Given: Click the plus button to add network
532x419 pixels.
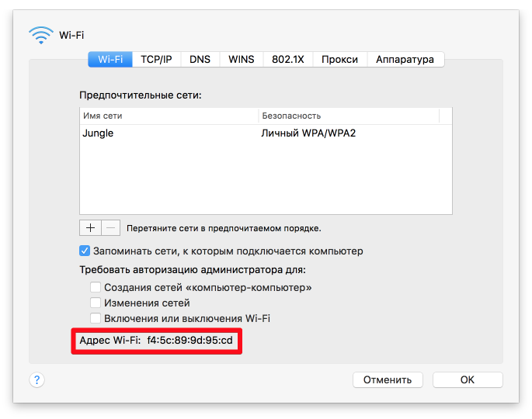Looking at the screenshot, I should tap(90, 227).
